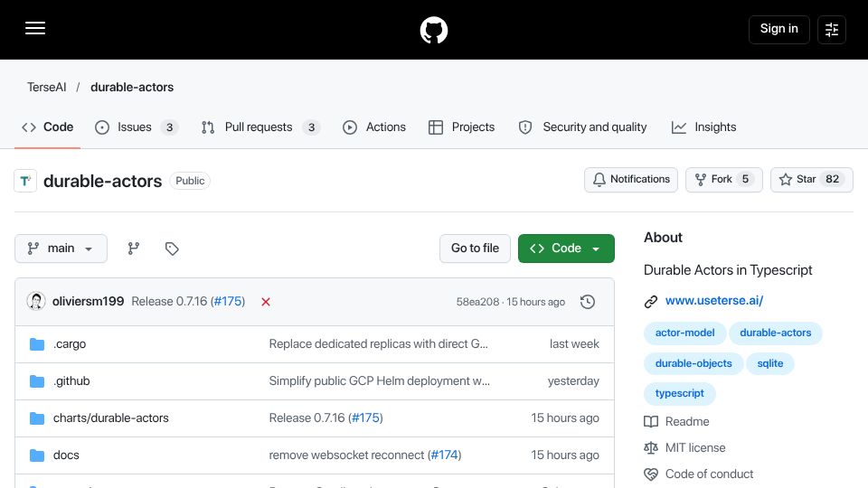Expand the green Code dropdown
Image resolution: width=868 pixels, height=488 pixels.
coord(566,249)
